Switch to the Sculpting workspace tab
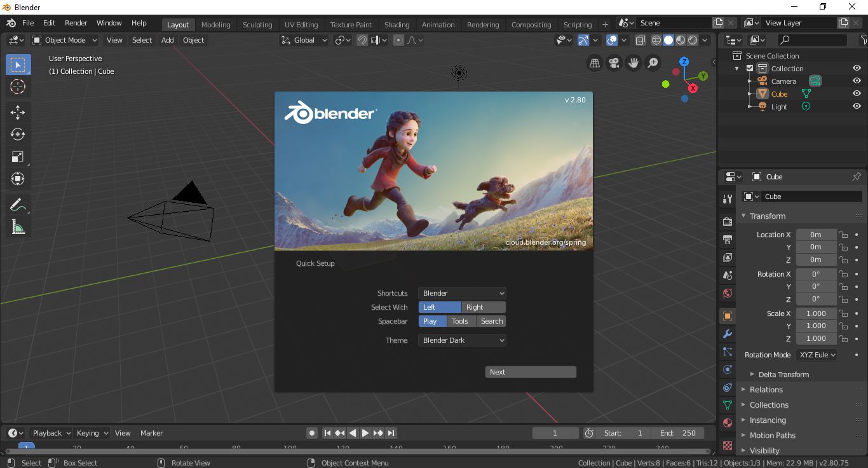The height and width of the screenshot is (468, 868). (x=257, y=24)
